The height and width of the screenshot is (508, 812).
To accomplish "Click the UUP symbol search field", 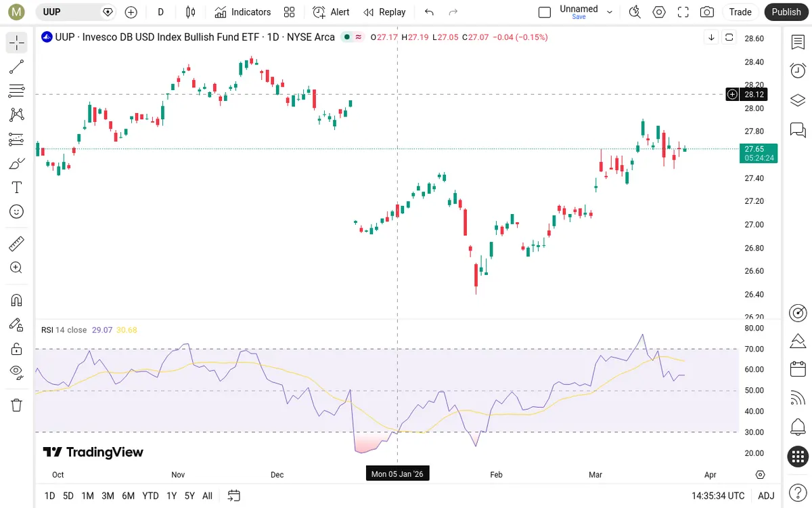I will pyautogui.click(x=75, y=12).
